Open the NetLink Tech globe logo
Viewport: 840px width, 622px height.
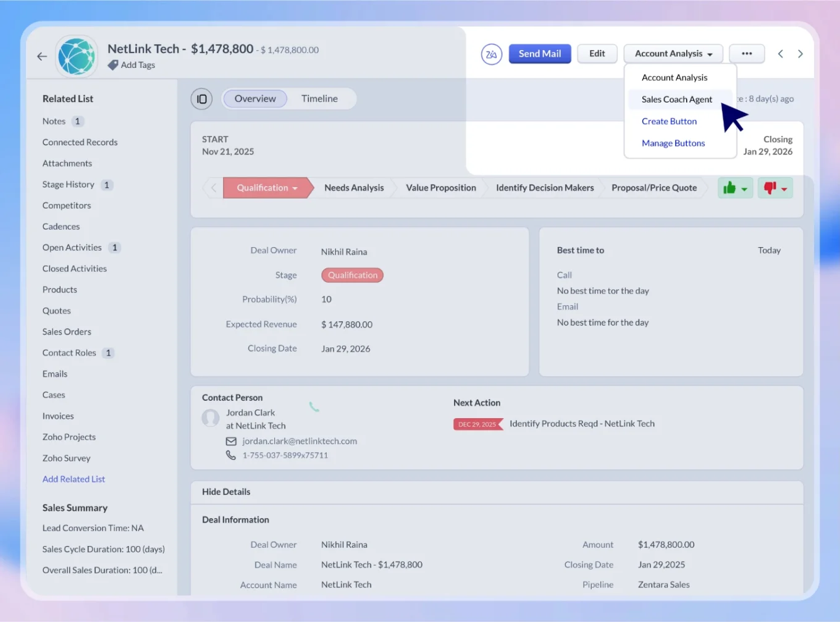click(x=77, y=56)
